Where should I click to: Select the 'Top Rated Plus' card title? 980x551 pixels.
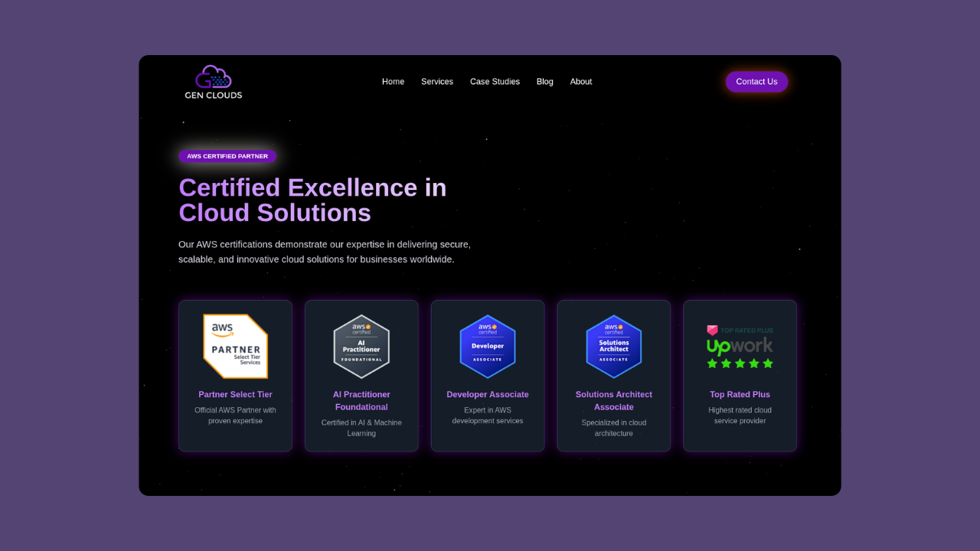point(740,395)
